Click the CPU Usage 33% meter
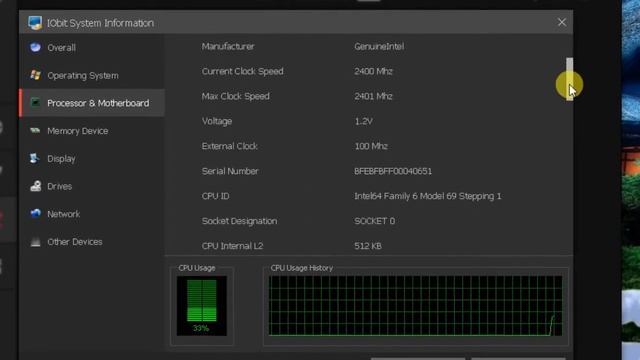 click(202, 306)
